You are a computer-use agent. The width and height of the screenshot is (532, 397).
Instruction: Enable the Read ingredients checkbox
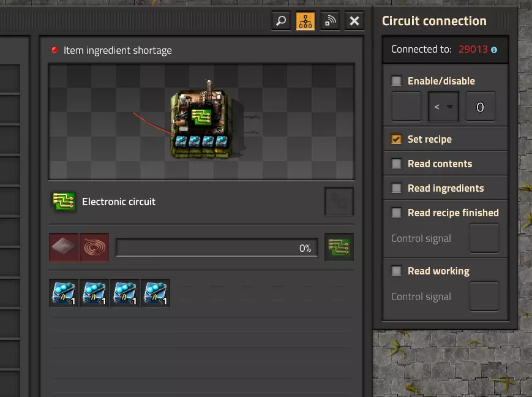click(396, 188)
